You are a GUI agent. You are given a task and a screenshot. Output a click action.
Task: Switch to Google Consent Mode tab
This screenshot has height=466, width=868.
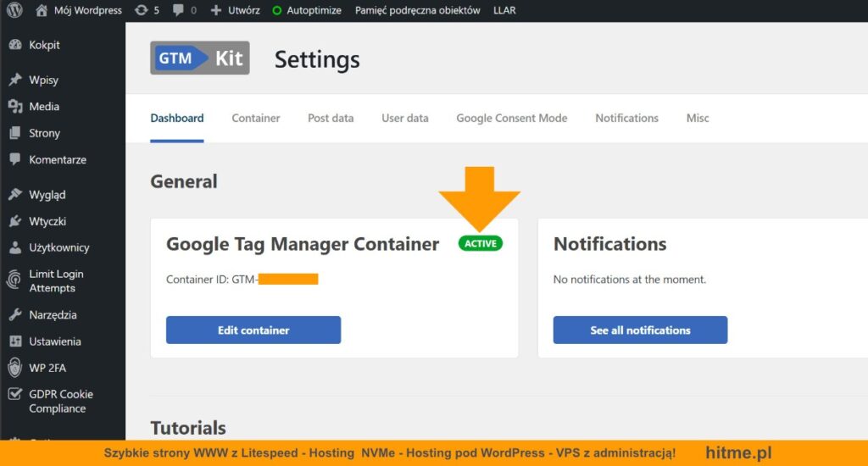pyautogui.click(x=511, y=118)
